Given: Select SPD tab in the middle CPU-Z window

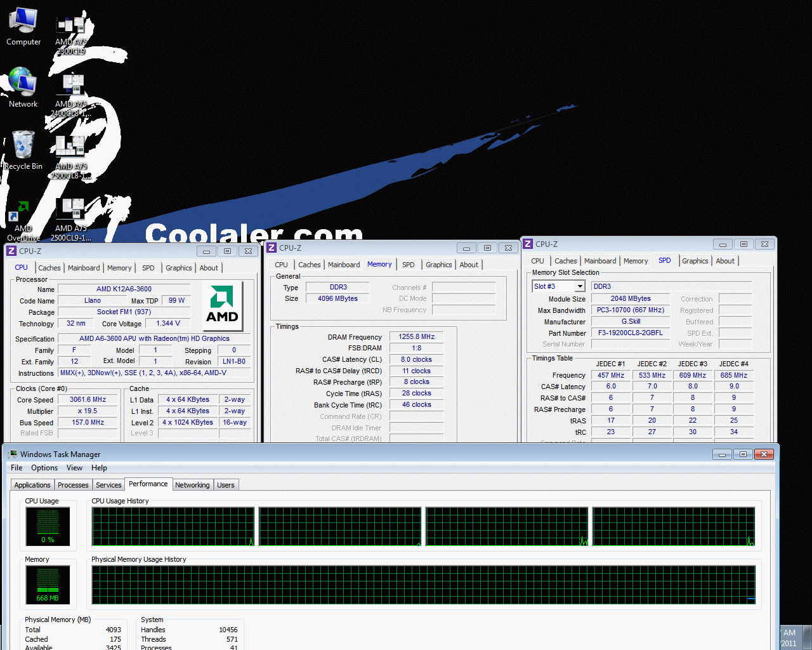Looking at the screenshot, I should [409, 265].
